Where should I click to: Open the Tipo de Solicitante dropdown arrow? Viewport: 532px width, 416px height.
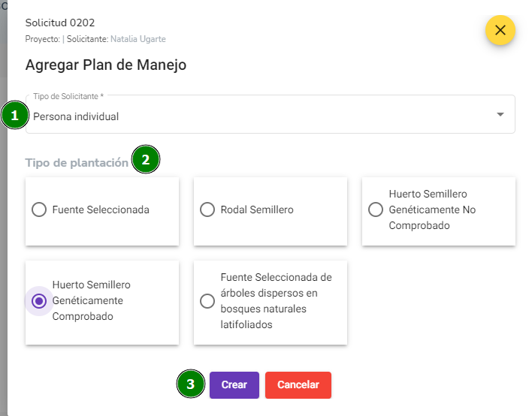click(500, 115)
